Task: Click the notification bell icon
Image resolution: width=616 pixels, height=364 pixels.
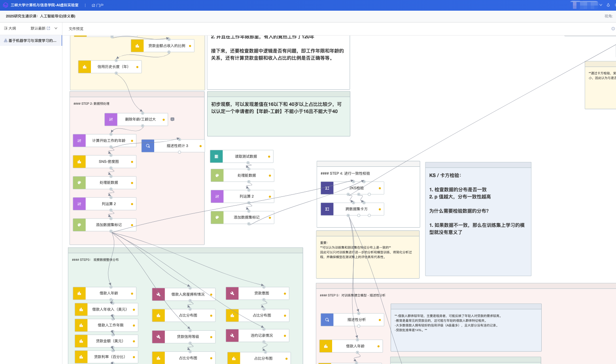Action: tap(608, 5)
